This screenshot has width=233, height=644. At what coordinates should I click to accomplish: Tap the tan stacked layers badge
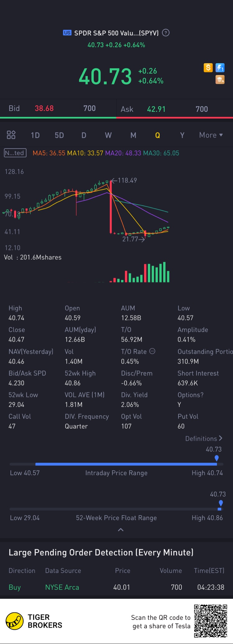[220, 80]
